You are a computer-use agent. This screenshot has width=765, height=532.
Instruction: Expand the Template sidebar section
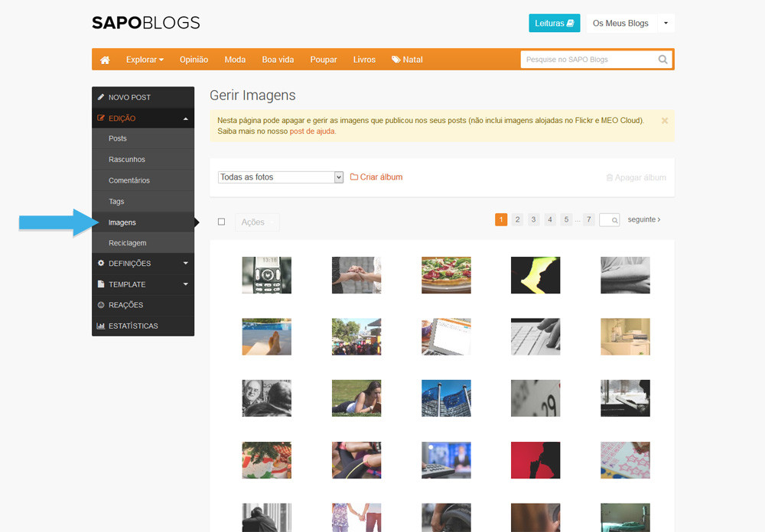(142, 284)
